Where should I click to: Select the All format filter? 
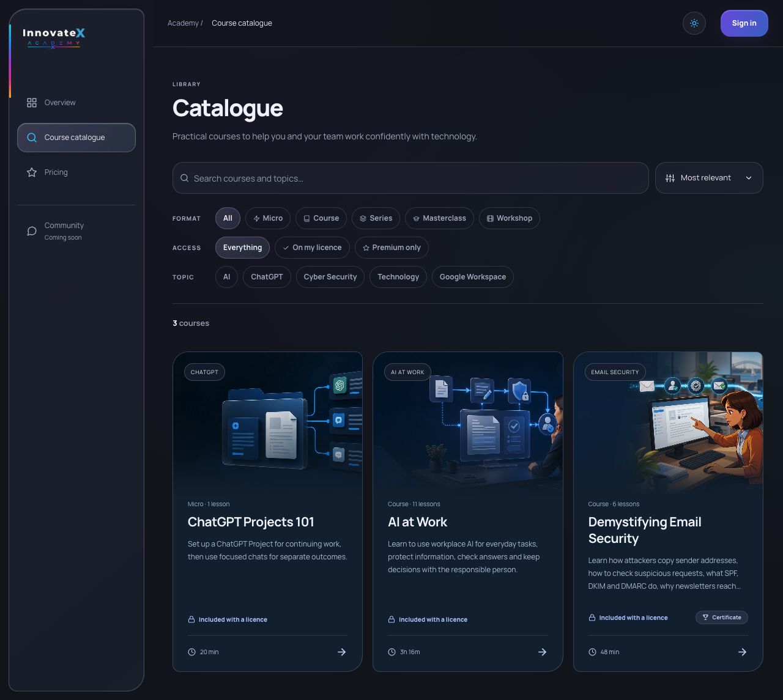click(x=228, y=218)
